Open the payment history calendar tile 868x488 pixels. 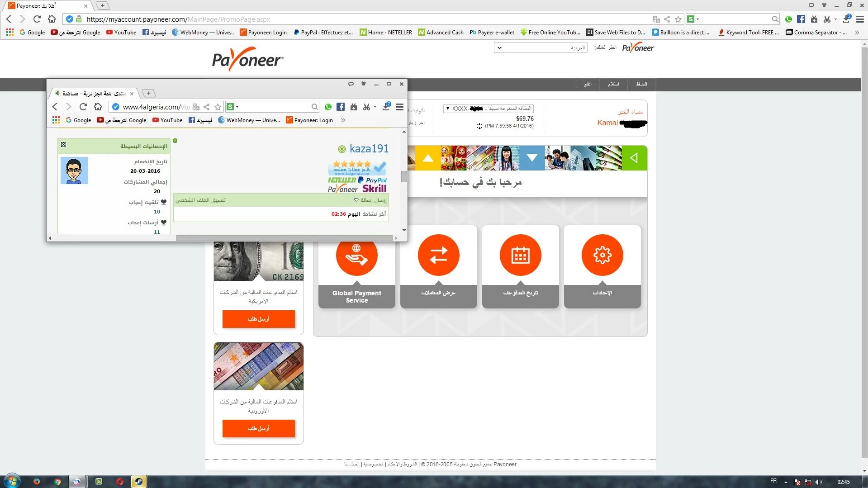point(520,255)
